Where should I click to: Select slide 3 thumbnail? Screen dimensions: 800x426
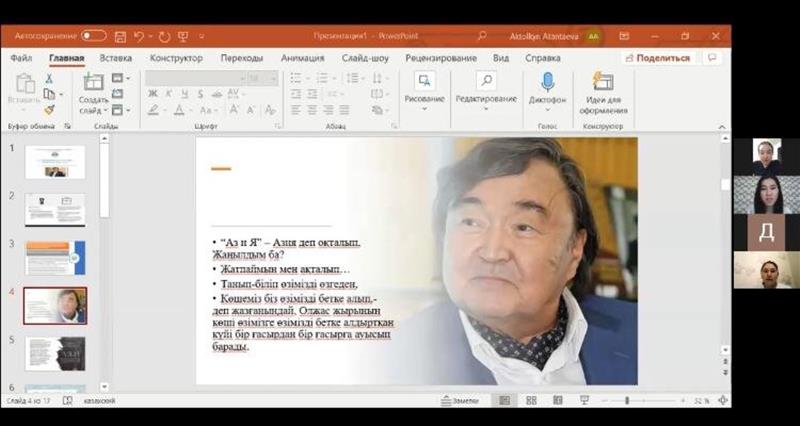(x=55, y=257)
